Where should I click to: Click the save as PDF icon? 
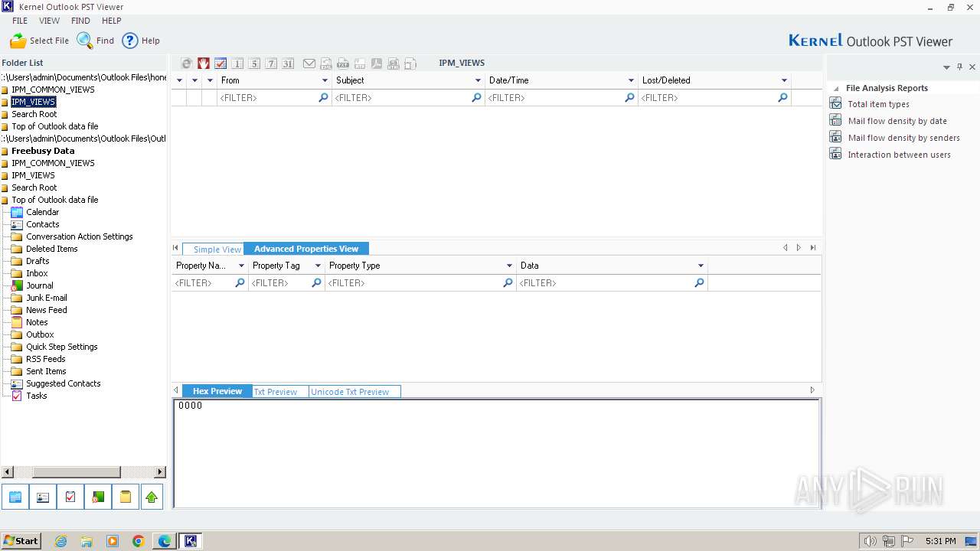[377, 64]
